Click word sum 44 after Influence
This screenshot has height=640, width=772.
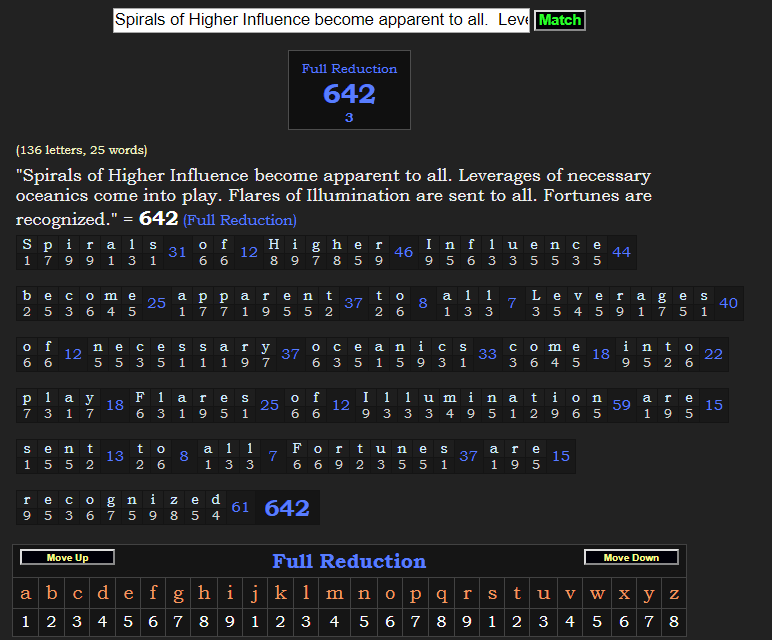(621, 252)
